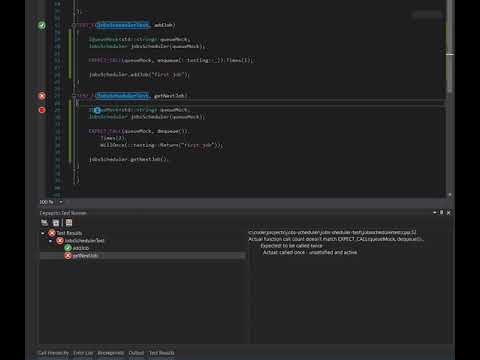The image size is (480, 360).
Task: Click the 'Expected to be called twice' line
Action: [x=292, y=246]
